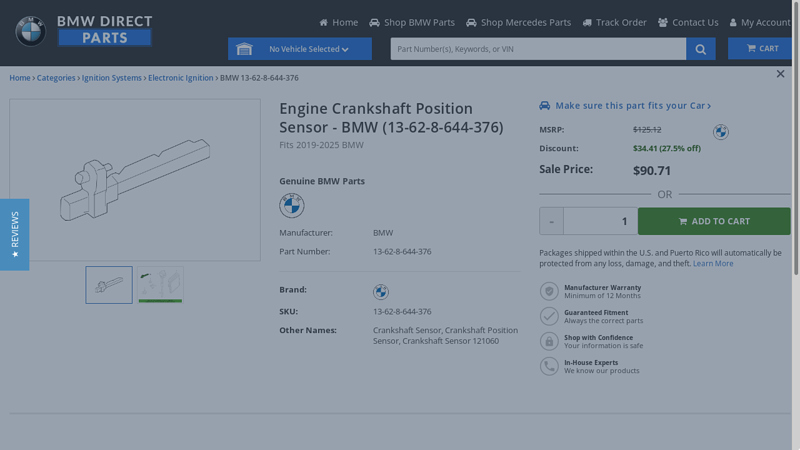Image resolution: width=800 pixels, height=450 pixels.
Task: Focus the part number search field
Action: 538,49
